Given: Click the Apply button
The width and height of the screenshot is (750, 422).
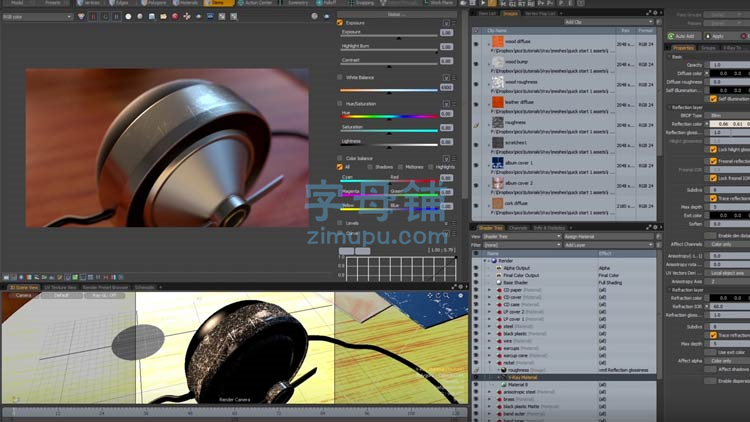Looking at the screenshot, I should tap(718, 36).
